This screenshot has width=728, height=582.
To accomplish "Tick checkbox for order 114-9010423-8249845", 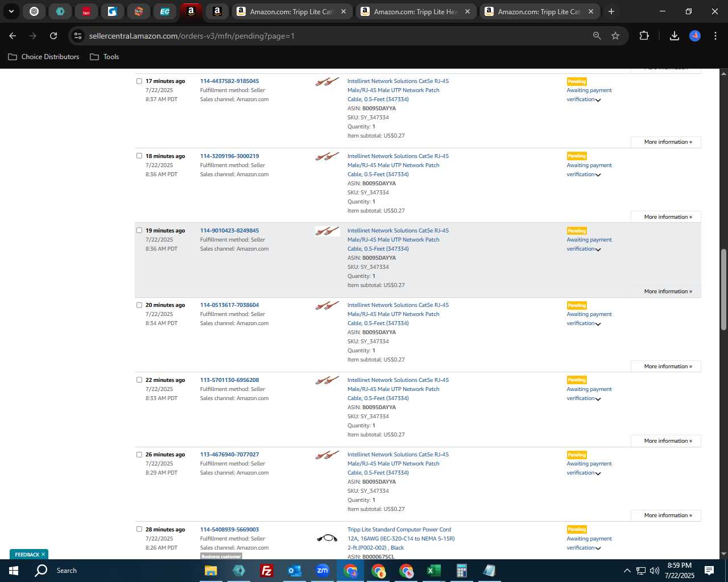I will pos(139,230).
